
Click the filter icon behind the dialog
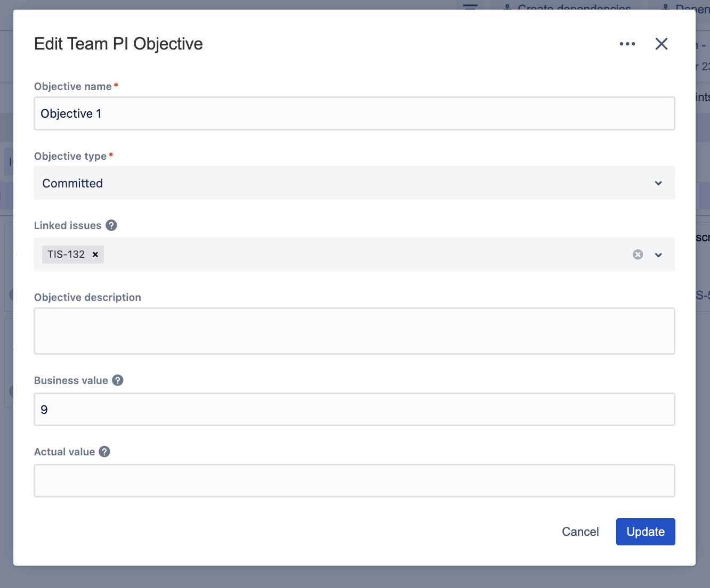(x=470, y=5)
